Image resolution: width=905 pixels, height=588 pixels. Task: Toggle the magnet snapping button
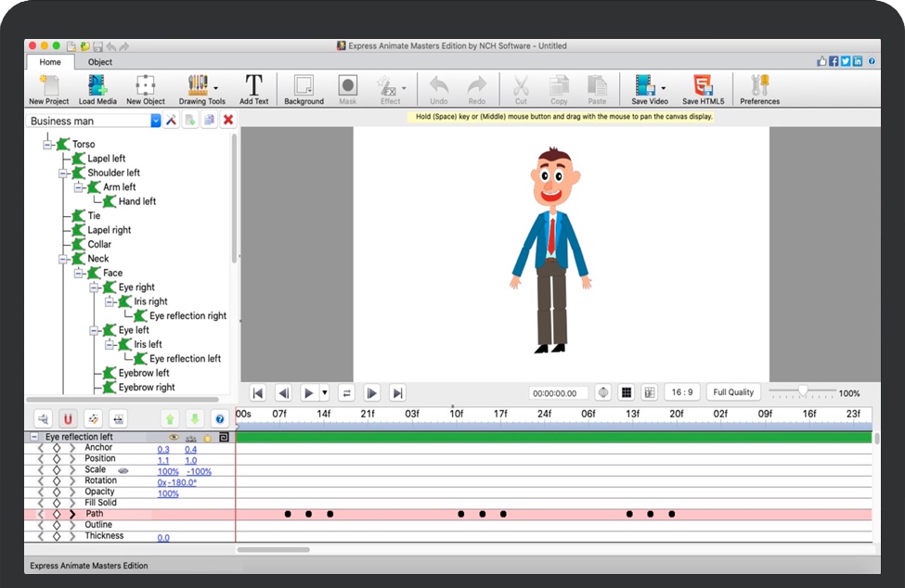tap(68, 419)
